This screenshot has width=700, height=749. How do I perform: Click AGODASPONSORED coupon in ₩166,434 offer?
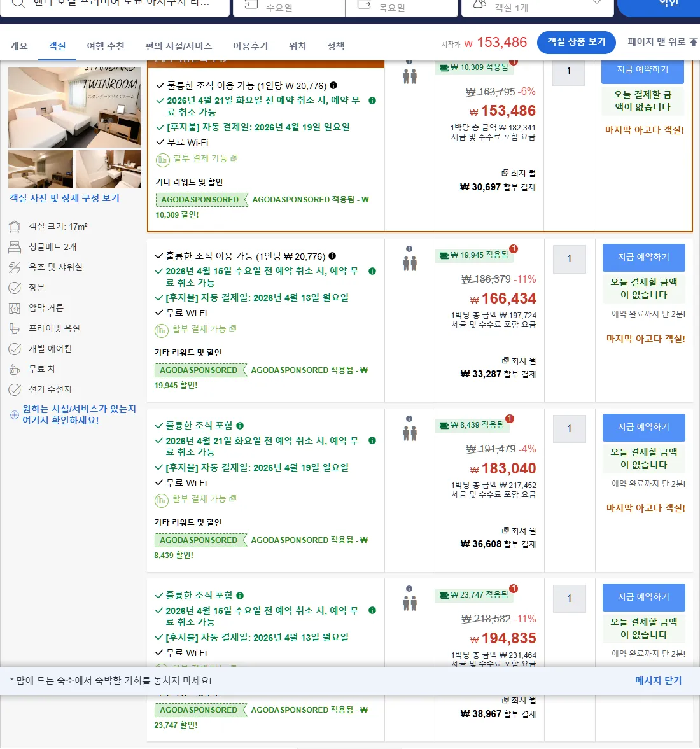tap(200, 370)
